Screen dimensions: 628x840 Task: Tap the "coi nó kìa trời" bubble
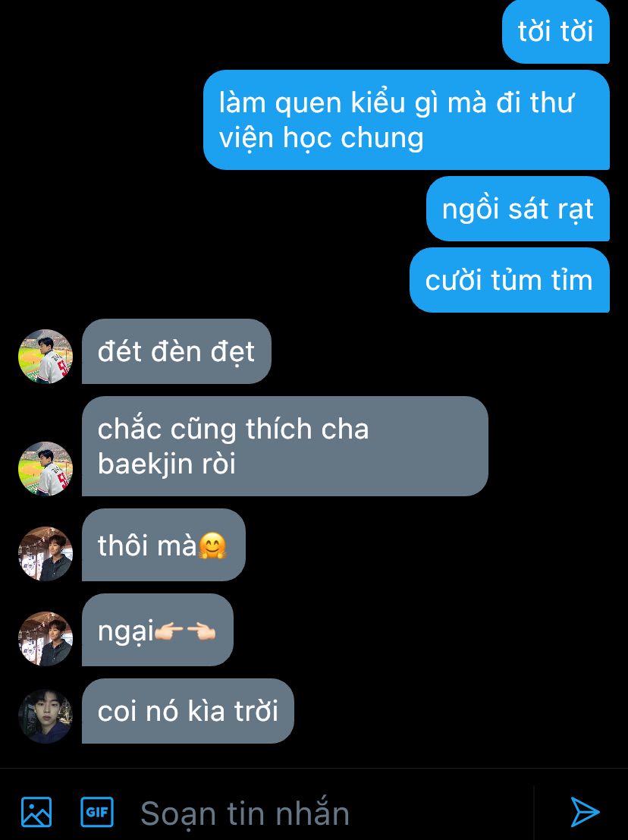tap(188, 711)
